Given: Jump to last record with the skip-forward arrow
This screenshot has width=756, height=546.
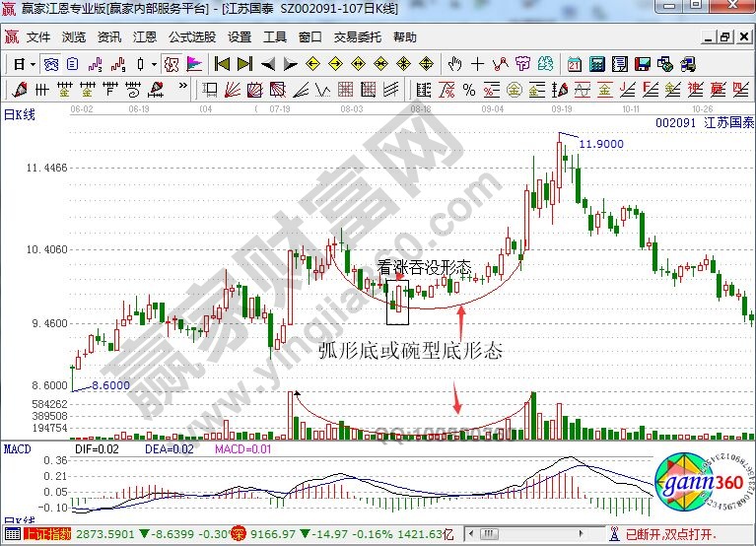Looking at the screenshot, I should coord(243,64).
